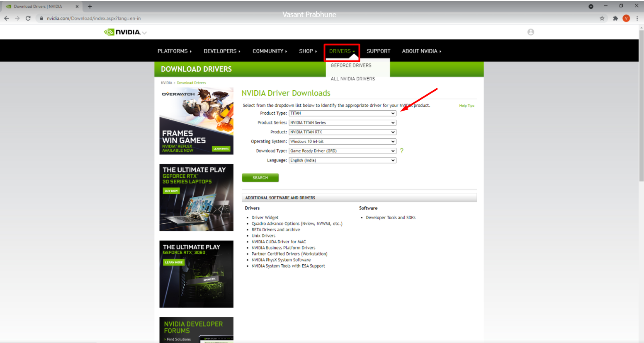644x343 pixels.
Task: Open the Language dropdown
Action: [343, 160]
